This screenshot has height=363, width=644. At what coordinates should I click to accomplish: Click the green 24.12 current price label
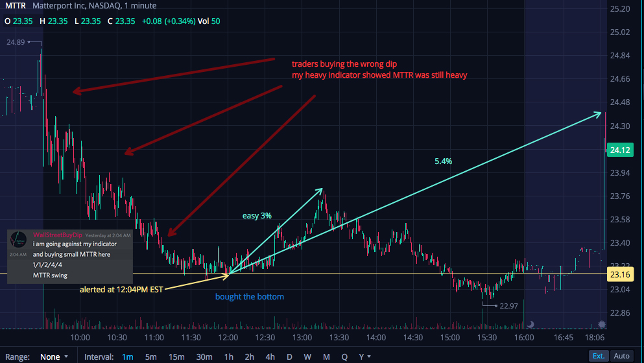coord(620,150)
